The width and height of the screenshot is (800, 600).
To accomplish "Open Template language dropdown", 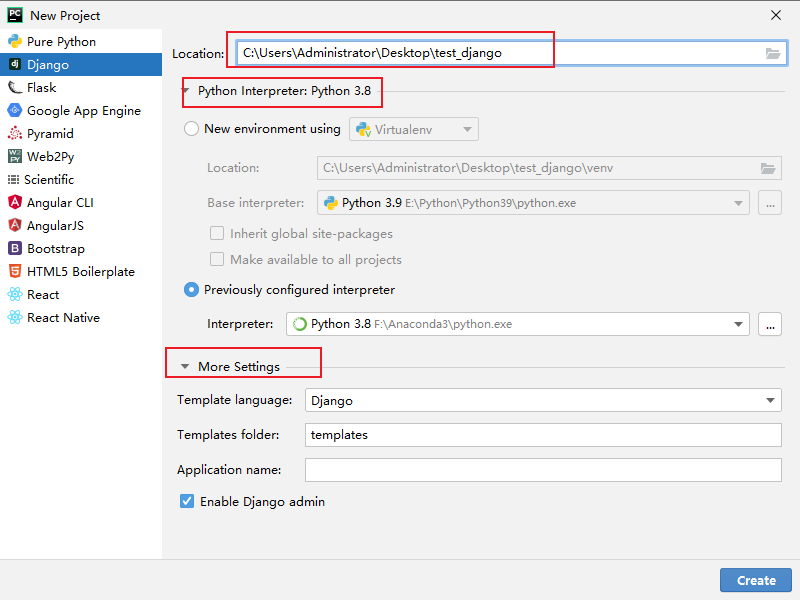I will [543, 400].
